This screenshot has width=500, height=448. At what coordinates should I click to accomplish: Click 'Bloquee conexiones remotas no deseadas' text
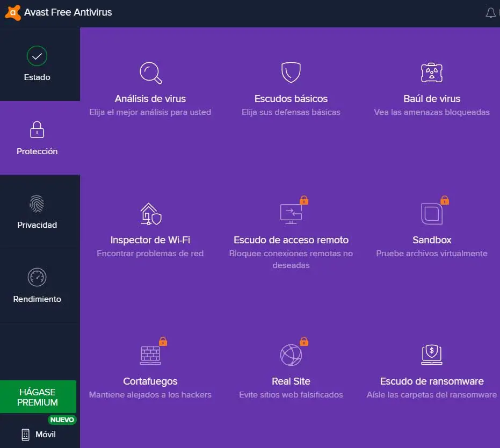click(x=291, y=259)
